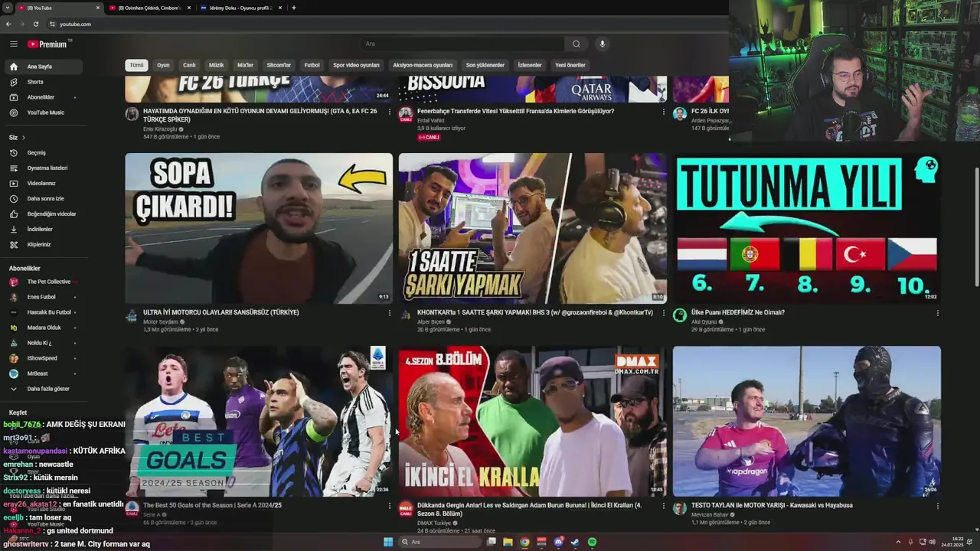The height and width of the screenshot is (551, 980).
Task: Expand Daha fazla göster subscriptions
Action: coord(43,389)
